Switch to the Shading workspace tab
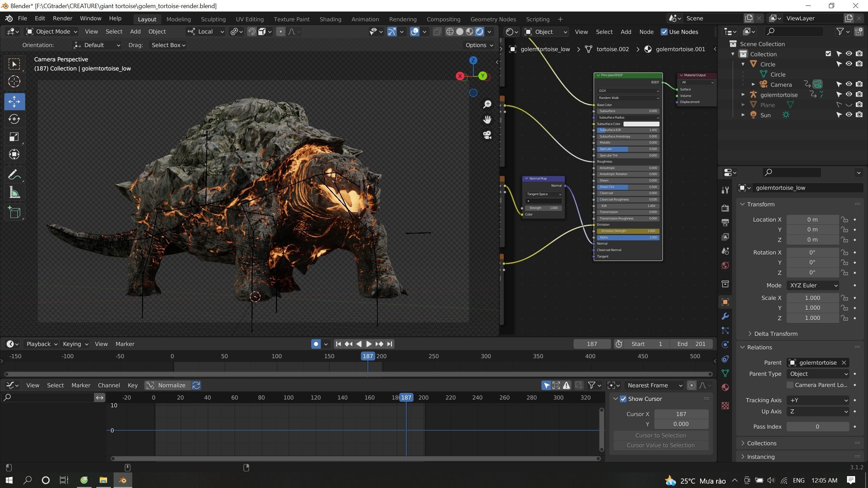The width and height of the screenshot is (868, 488). coord(330,19)
